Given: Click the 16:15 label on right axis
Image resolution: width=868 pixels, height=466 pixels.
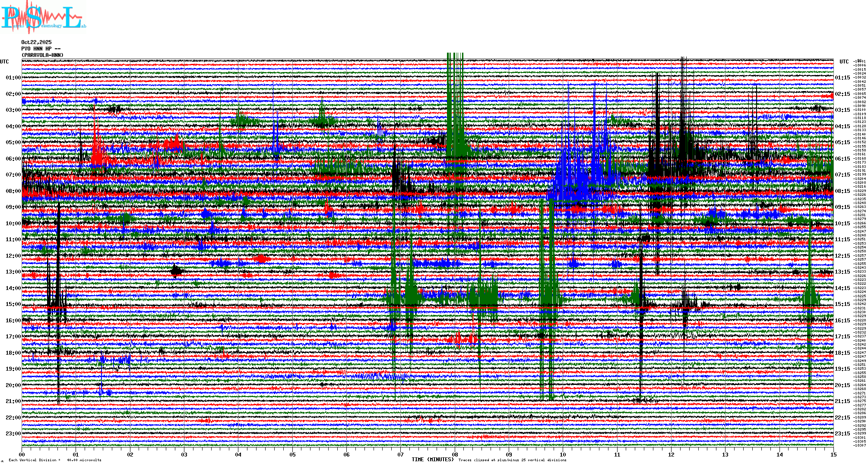Looking at the screenshot, I should tap(842, 321).
